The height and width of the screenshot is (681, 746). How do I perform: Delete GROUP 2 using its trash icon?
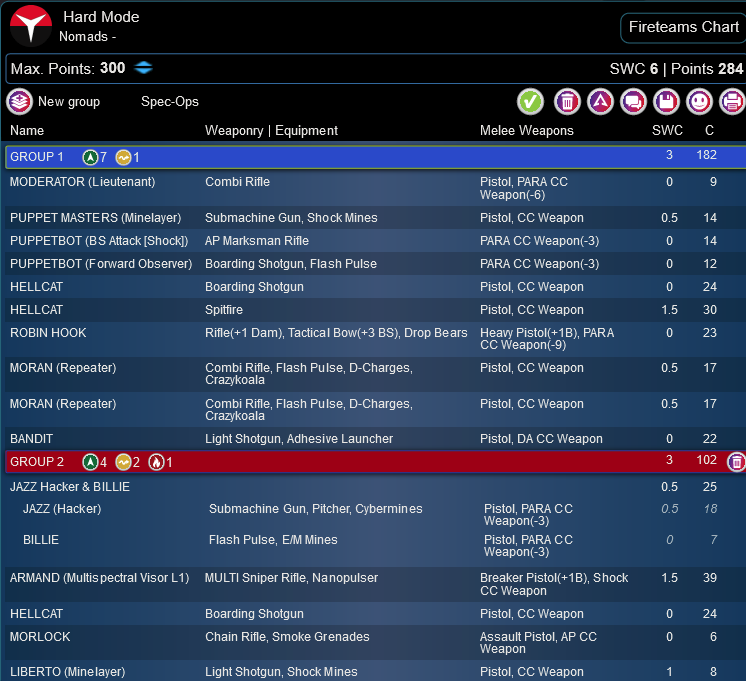click(736, 462)
